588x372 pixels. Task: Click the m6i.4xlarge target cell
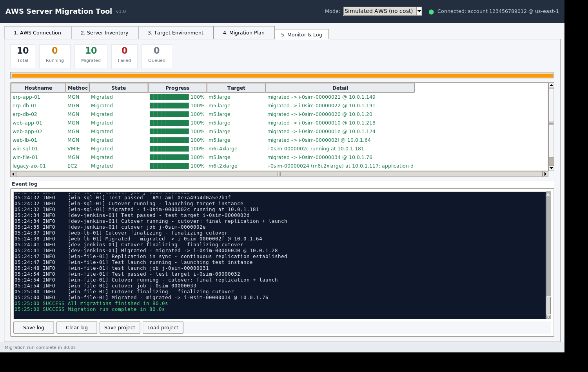[x=223, y=149]
